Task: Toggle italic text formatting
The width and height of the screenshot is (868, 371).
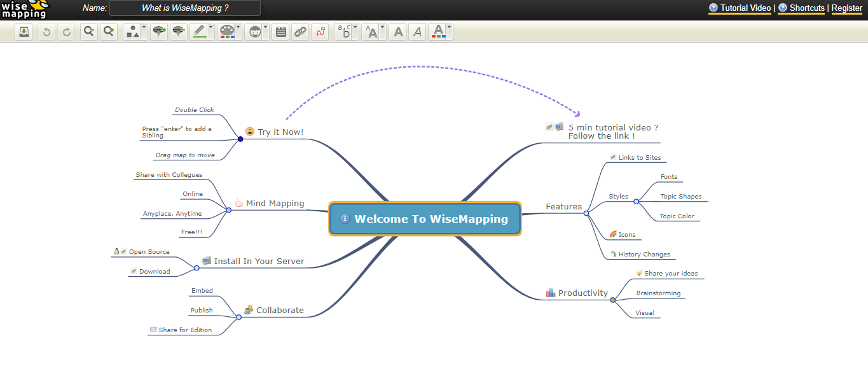Action: click(x=417, y=31)
